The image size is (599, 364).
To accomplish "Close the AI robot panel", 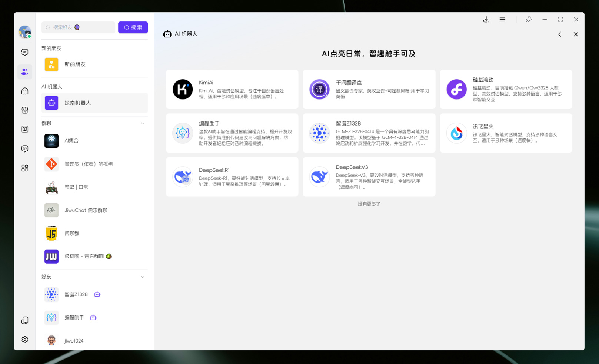I will pos(576,34).
